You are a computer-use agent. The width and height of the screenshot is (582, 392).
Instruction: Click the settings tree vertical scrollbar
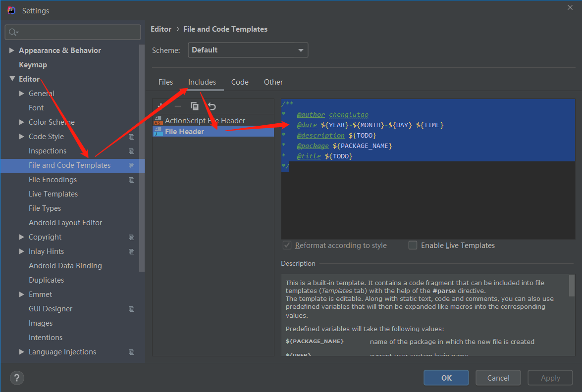[142, 158]
